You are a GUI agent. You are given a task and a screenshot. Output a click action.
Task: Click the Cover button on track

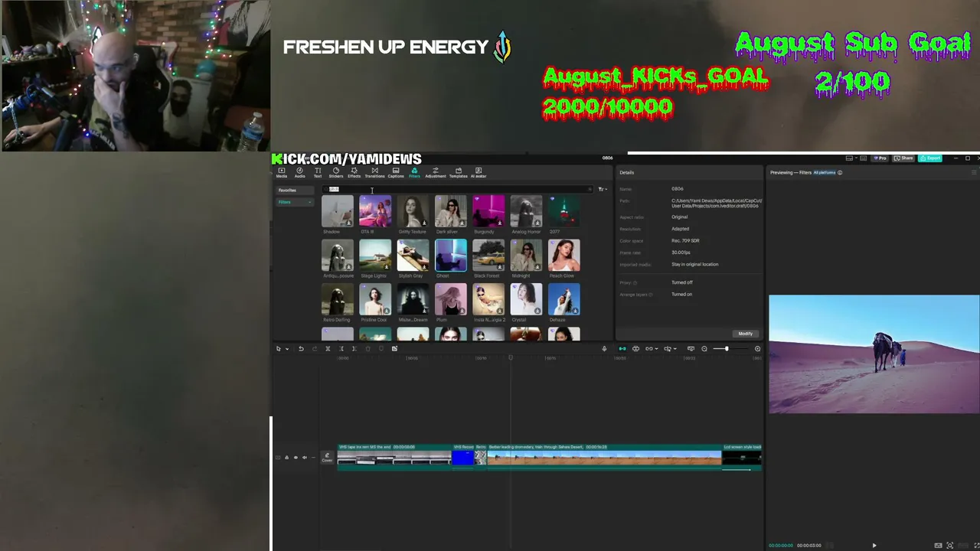(x=327, y=458)
